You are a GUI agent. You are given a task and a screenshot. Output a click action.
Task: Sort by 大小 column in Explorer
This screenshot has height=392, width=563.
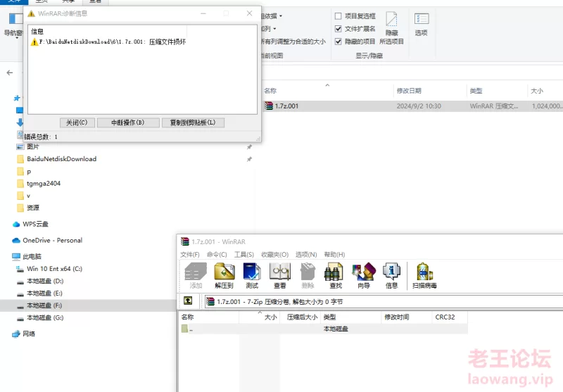[537, 91]
